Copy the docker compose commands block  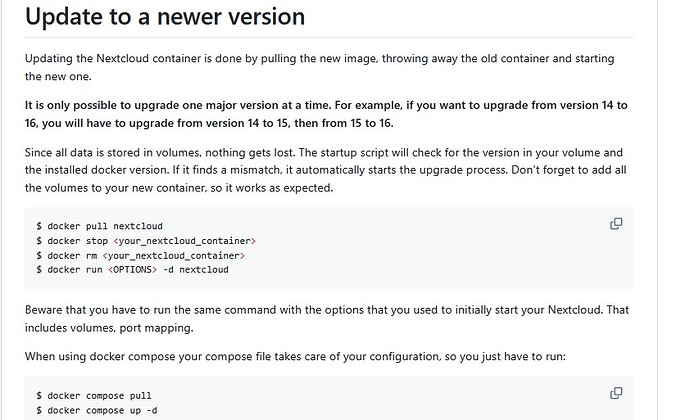616,393
